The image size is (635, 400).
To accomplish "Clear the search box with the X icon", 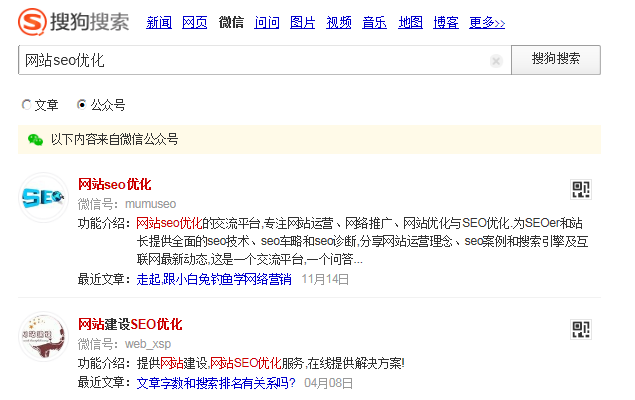I will tap(496, 61).
